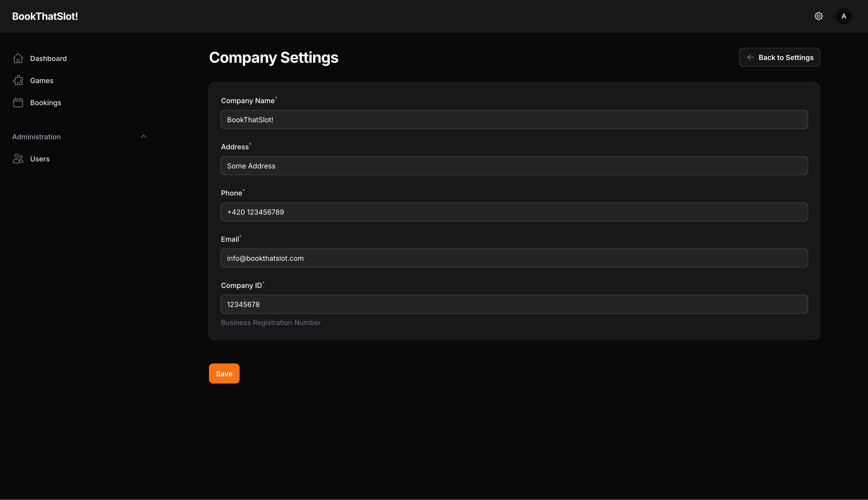Click the back arrow in Back to Settings
The height and width of the screenshot is (500, 868).
(x=750, y=57)
